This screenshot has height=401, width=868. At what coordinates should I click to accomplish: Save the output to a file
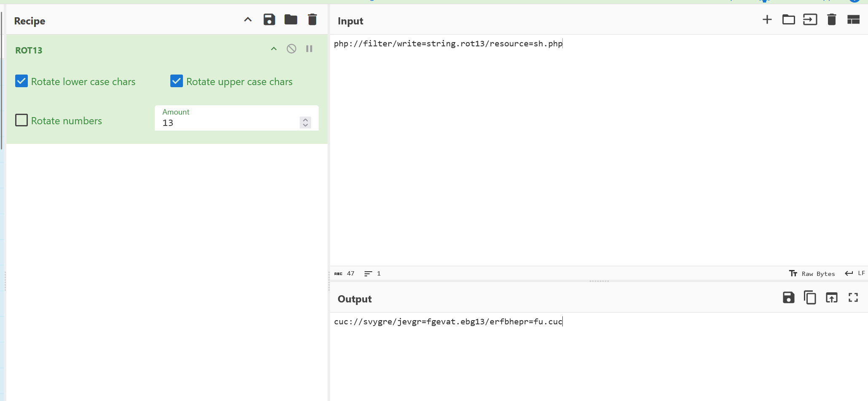(x=788, y=298)
